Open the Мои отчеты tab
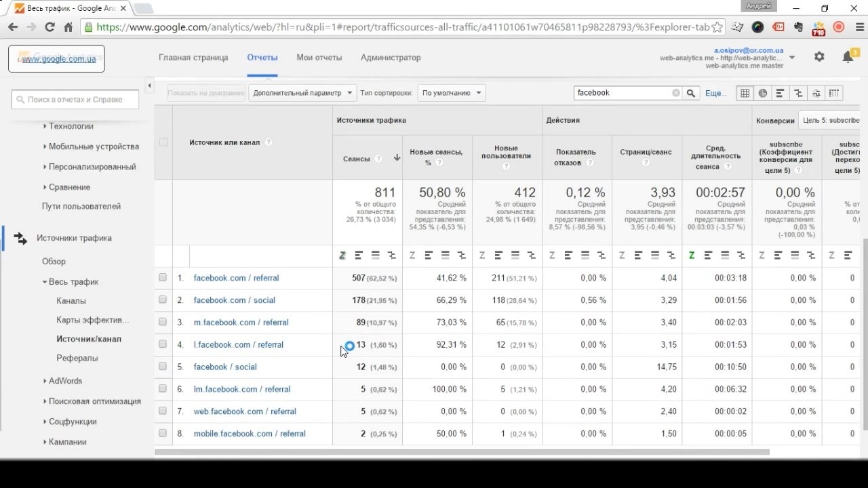 pos(319,58)
